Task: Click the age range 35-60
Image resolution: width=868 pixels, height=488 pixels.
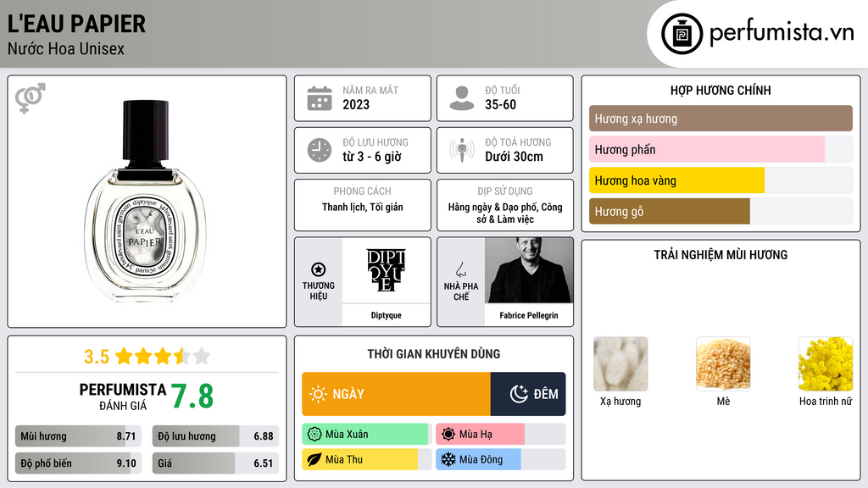Action: pos(500,104)
